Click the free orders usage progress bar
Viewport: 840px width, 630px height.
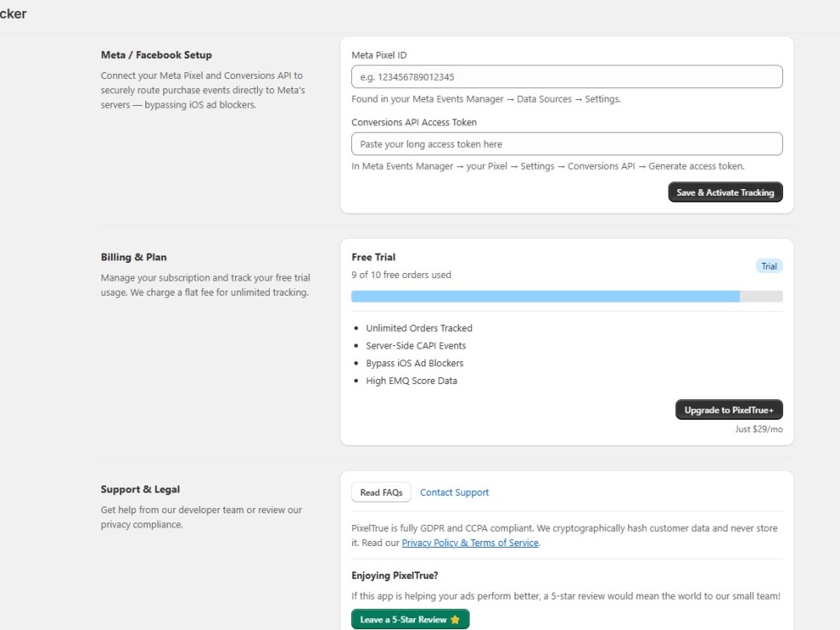point(567,297)
